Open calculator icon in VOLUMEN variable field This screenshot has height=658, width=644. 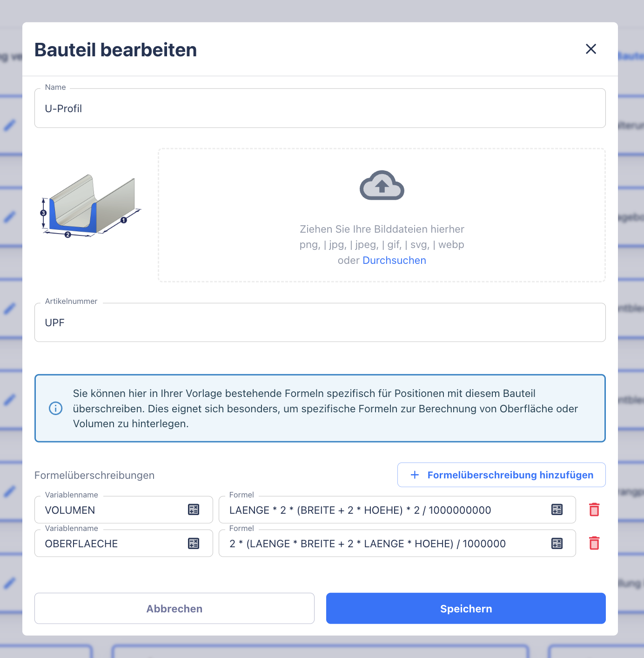194,510
